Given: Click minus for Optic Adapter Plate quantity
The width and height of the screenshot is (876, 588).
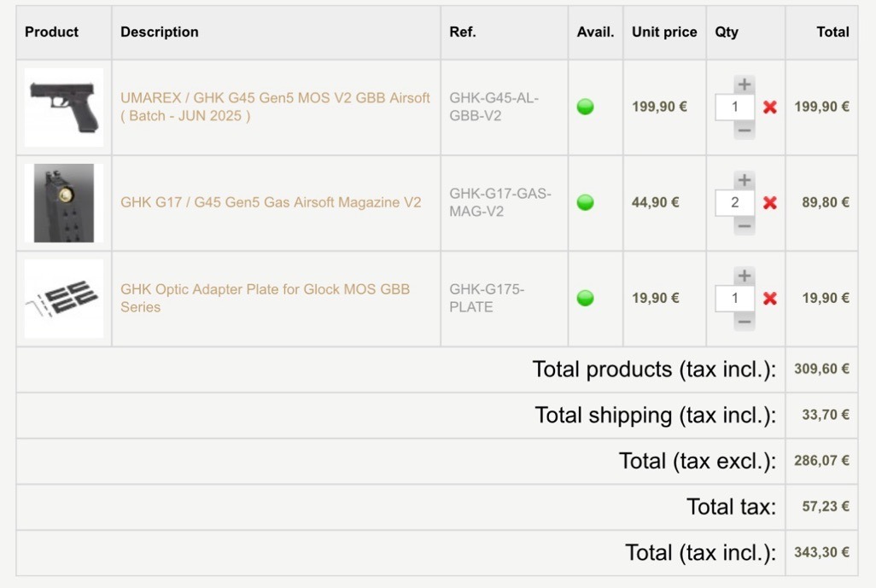Looking at the screenshot, I should tap(744, 322).
